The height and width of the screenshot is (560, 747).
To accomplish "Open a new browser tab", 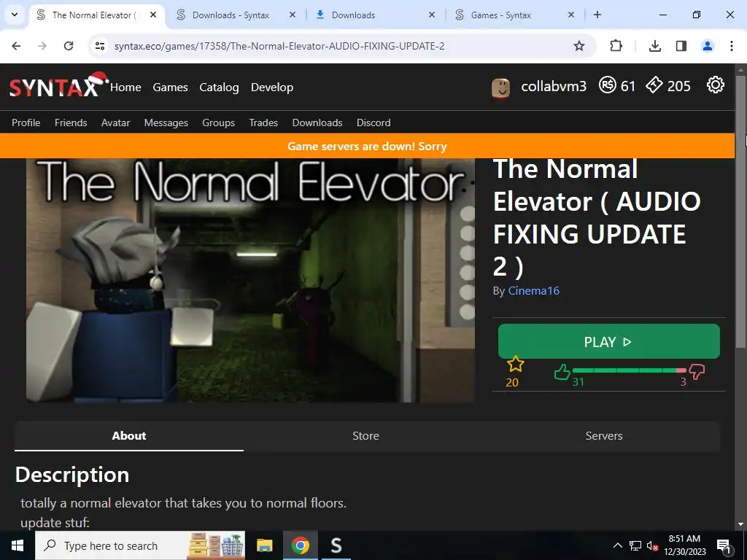I will [x=597, y=15].
